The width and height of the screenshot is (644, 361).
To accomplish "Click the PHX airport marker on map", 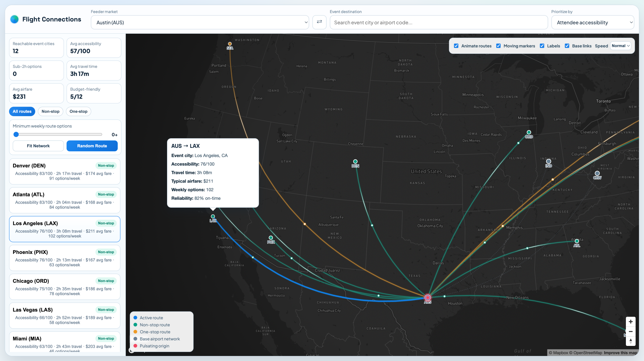I will click(271, 238).
